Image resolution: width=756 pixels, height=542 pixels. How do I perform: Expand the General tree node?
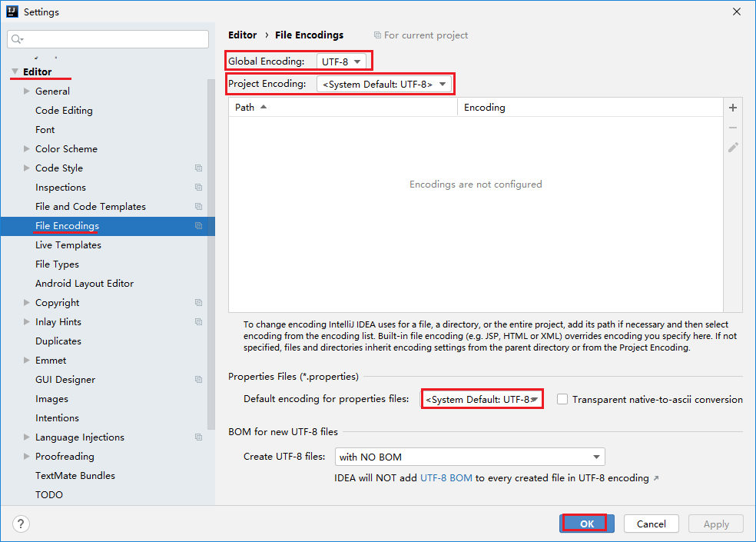[27, 91]
